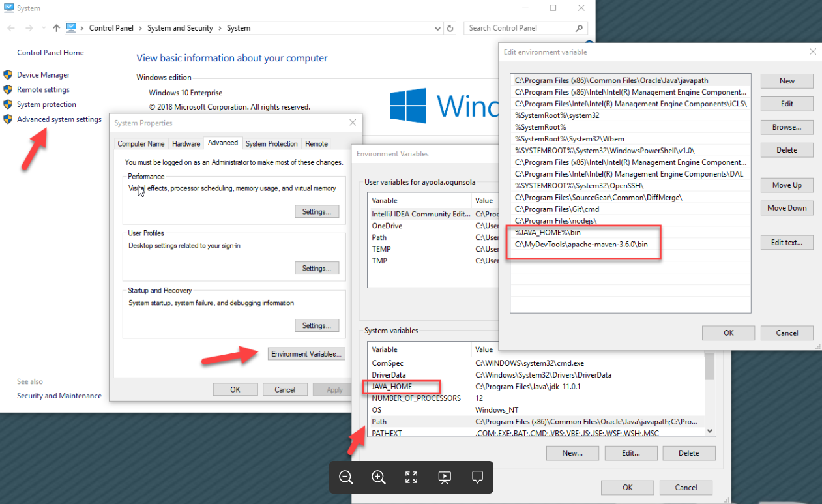The width and height of the screenshot is (822, 504).
Task: Open Startup and Recovery Settings button
Action: point(317,325)
